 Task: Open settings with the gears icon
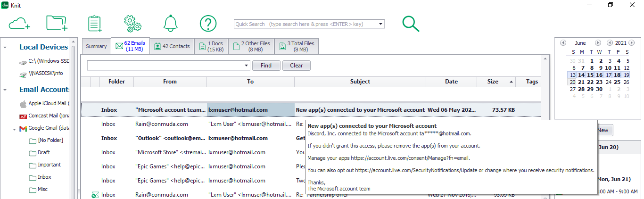(x=133, y=23)
